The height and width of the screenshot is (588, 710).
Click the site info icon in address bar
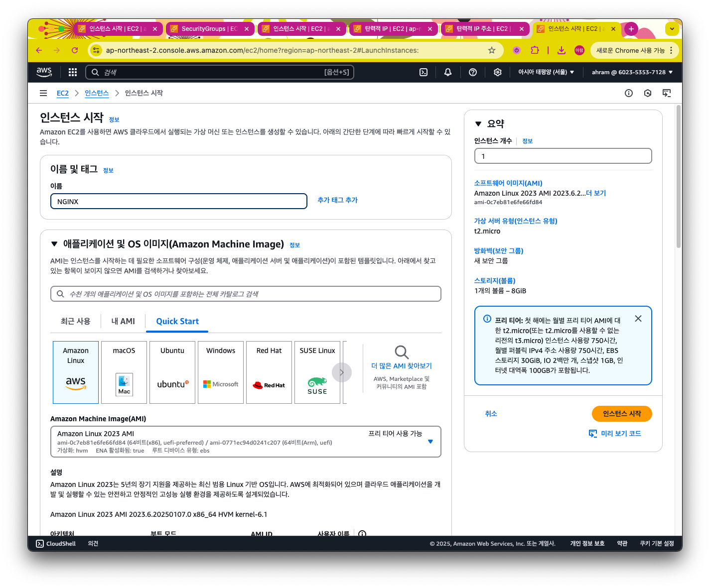(x=96, y=50)
